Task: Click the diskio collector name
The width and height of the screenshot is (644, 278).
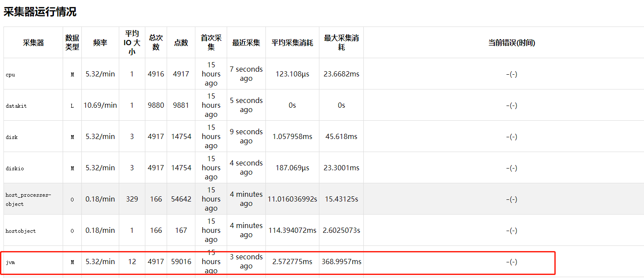Action: (x=15, y=168)
